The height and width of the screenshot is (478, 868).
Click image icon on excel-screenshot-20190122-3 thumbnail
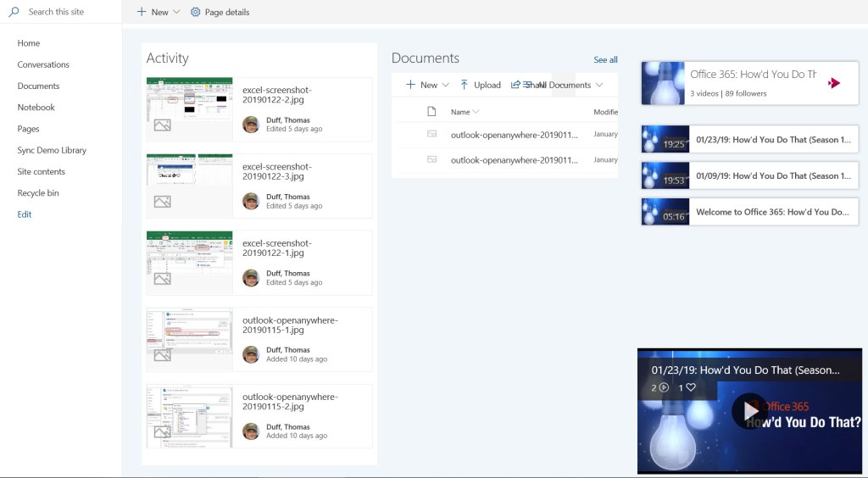[162, 202]
